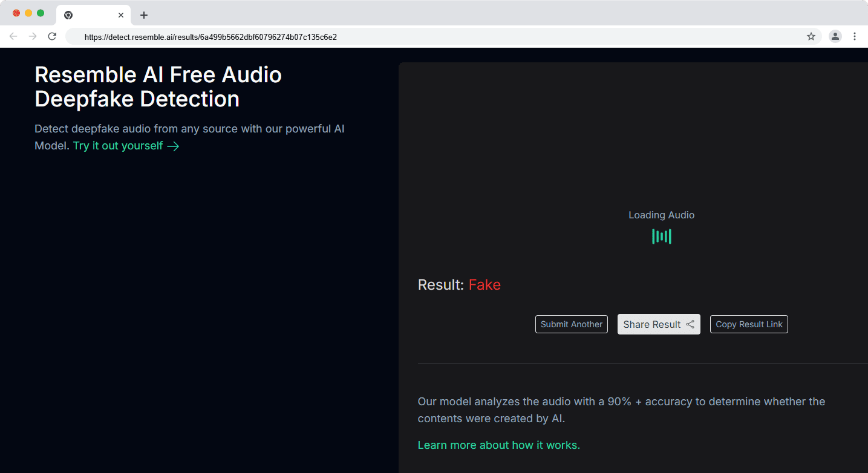Minimize the window with the yellow button
The image size is (868, 473).
pyautogui.click(x=28, y=13)
